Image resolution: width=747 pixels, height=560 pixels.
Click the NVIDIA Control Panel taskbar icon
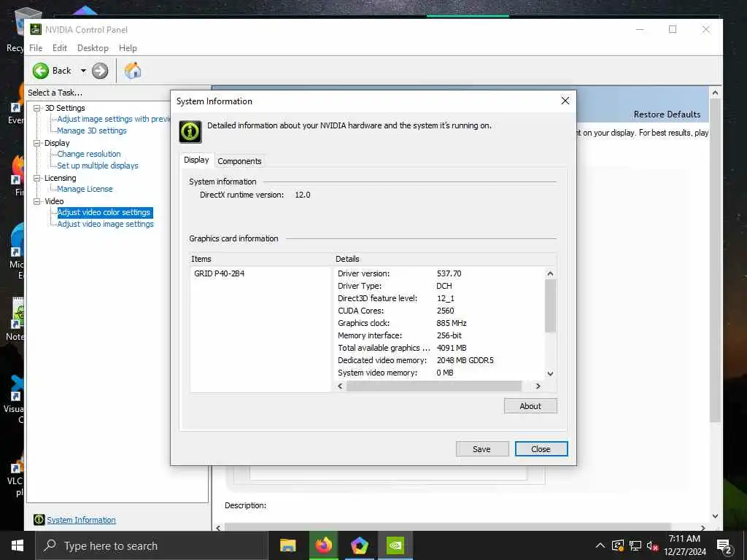[395, 545]
